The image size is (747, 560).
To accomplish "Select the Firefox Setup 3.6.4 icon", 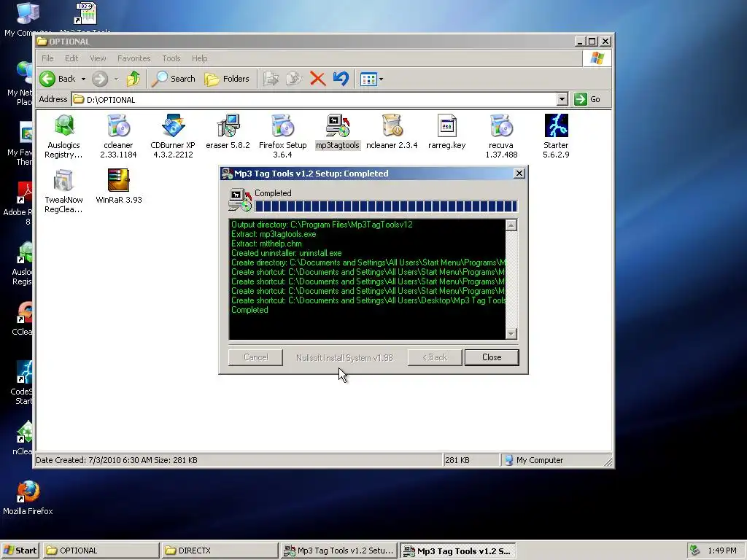I will [x=282, y=126].
